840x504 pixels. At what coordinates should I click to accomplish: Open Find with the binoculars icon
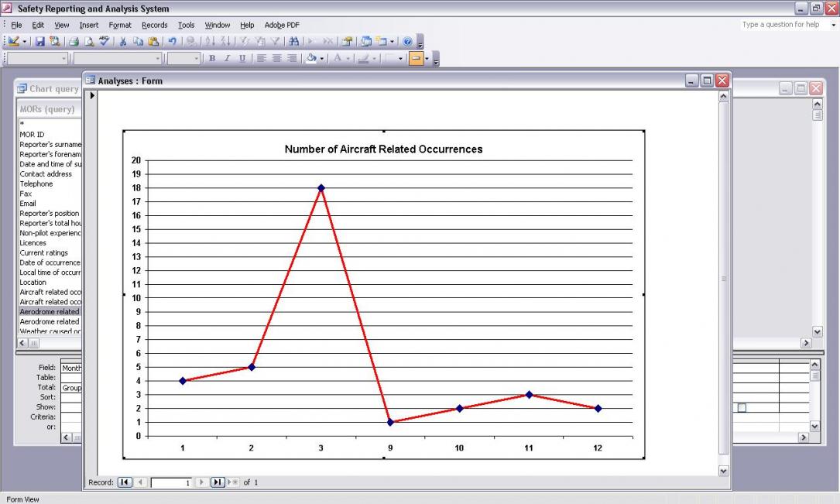click(x=293, y=41)
